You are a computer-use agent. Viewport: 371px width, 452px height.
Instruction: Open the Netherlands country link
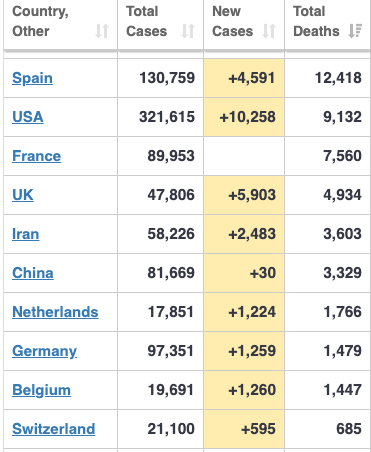tap(55, 312)
